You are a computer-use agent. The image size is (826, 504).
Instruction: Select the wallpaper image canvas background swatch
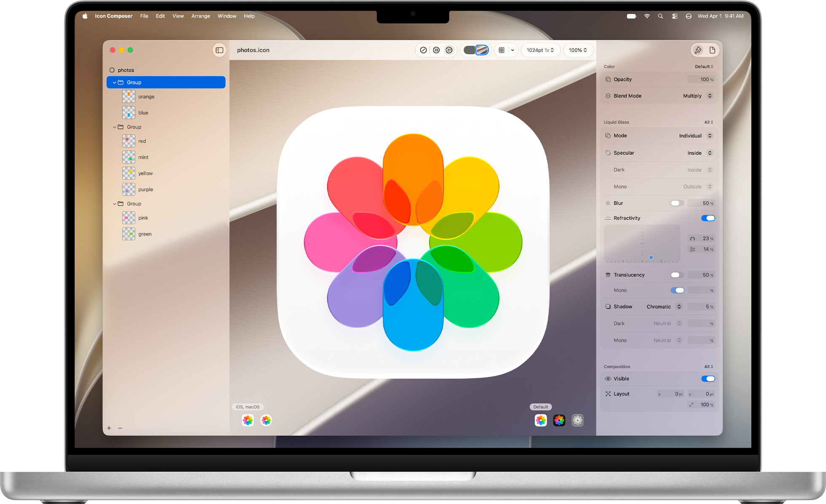[x=482, y=50]
